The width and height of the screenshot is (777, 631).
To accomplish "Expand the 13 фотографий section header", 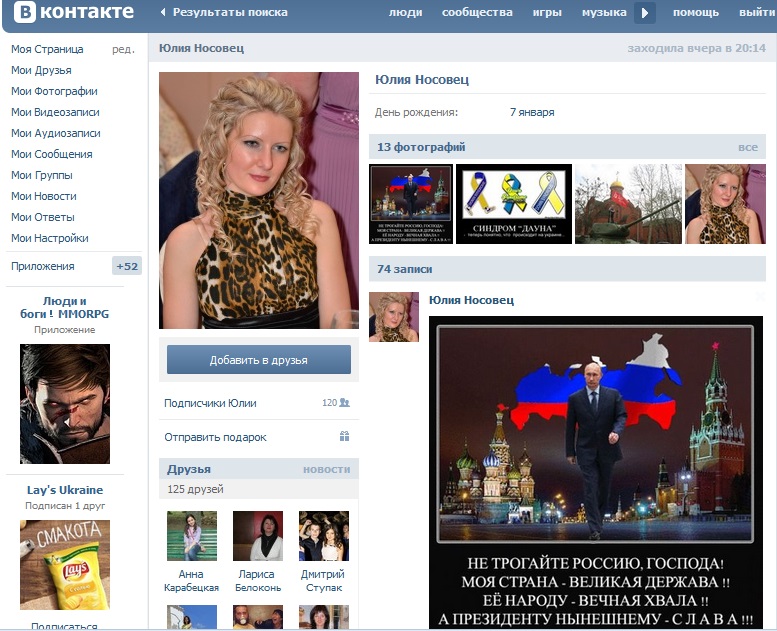I will pyautogui.click(x=421, y=147).
